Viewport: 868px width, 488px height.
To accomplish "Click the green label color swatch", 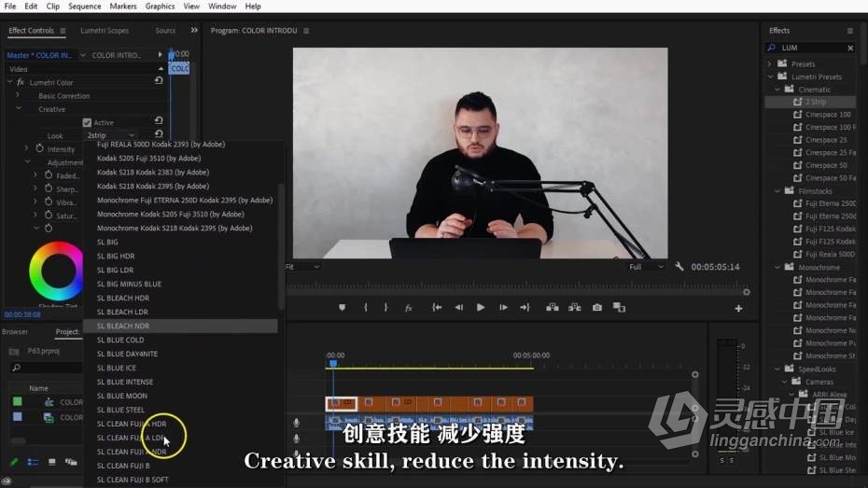I will tap(17, 401).
